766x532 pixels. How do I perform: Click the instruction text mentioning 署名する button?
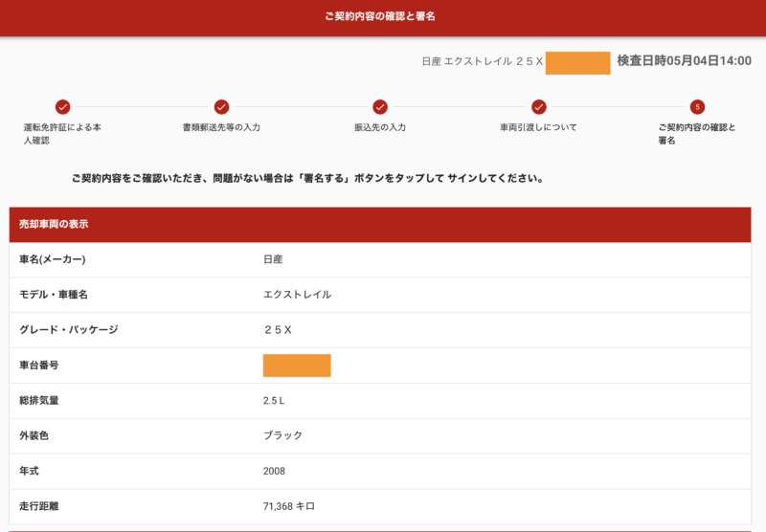[307, 178]
